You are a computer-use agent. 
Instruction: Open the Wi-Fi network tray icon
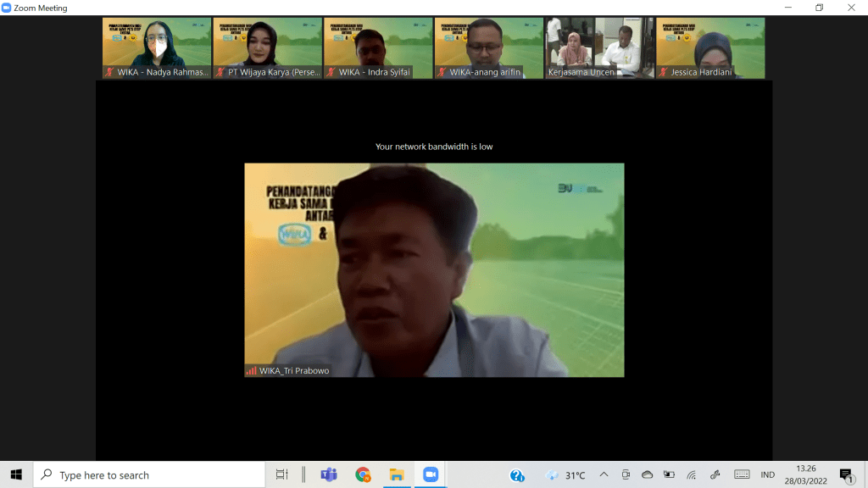coord(692,474)
